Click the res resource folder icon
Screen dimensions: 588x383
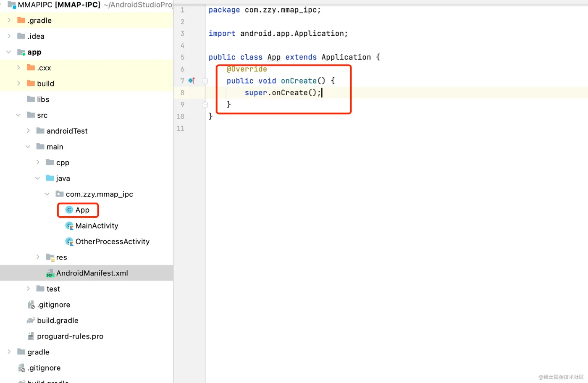coord(50,257)
